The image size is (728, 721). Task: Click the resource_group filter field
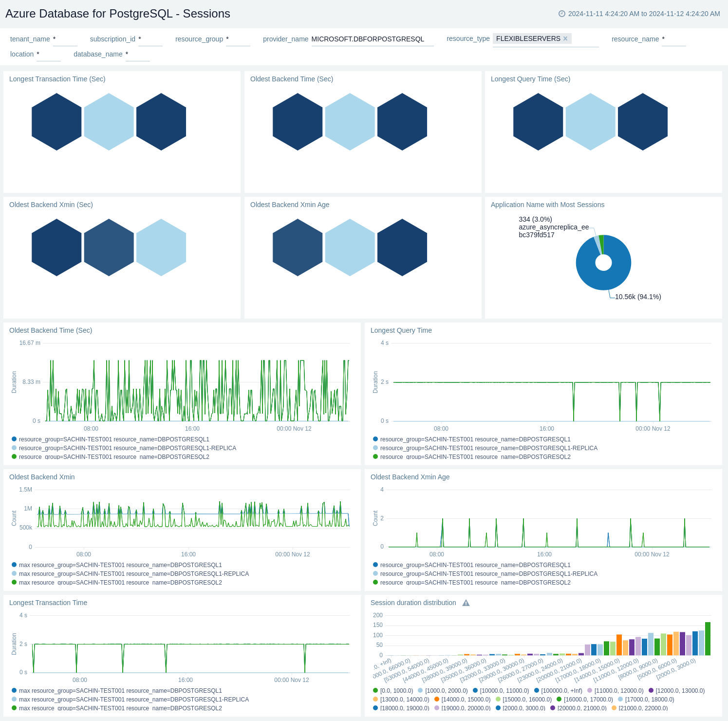238,39
